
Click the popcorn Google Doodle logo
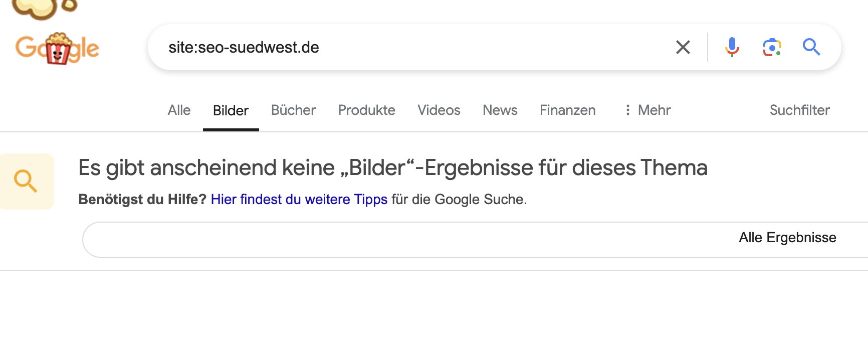[x=57, y=48]
